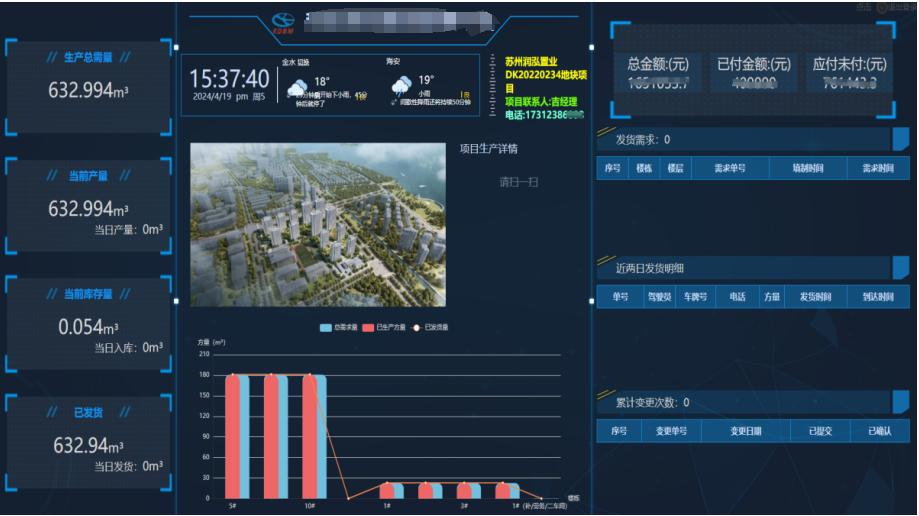Click the blue corner icon beside 近两日发货明细
919x516 pixels.
coord(900,268)
